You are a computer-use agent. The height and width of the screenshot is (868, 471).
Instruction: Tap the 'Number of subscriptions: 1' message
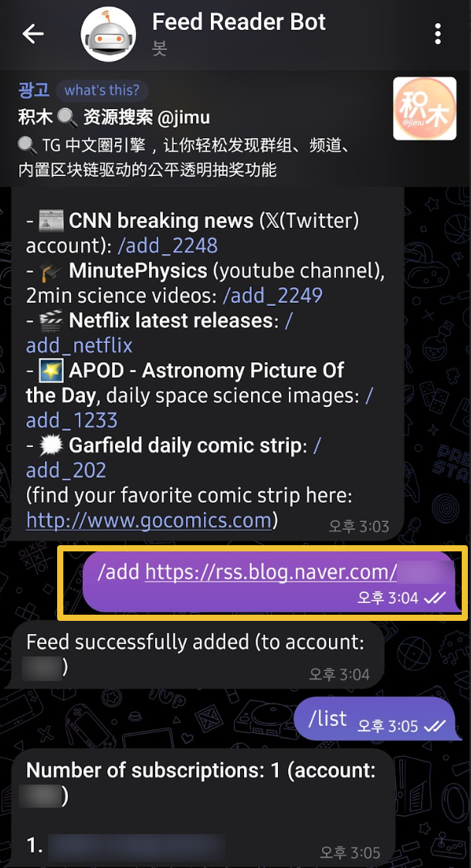[202, 809]
